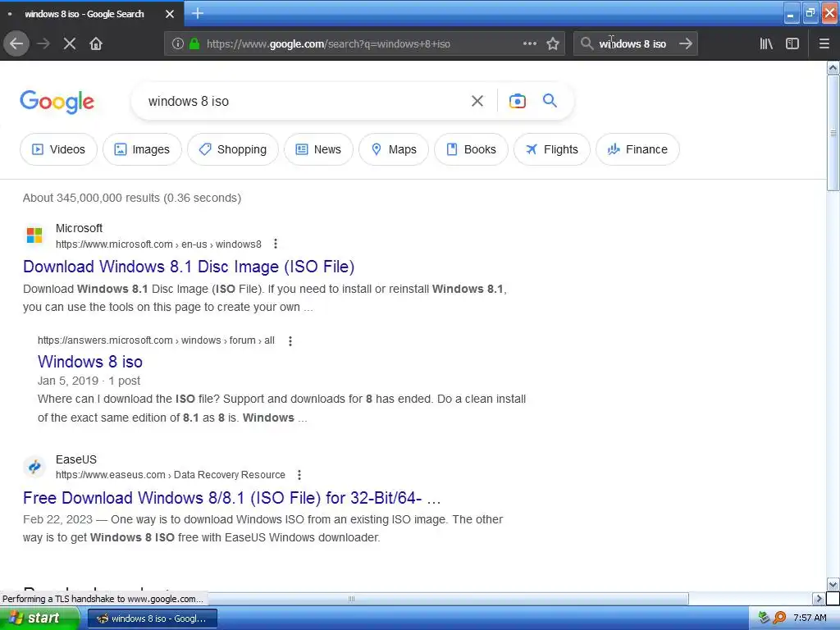This screenshot has width=840, height=630.
Task: Click into the Google search query field
Action: pyautogui.click(x=300, y=101)
